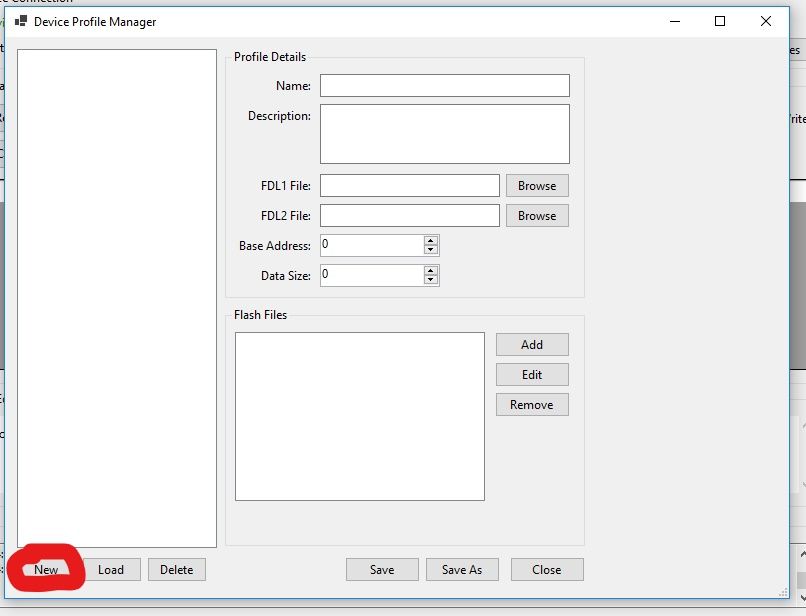Screen dimensions: 806x616
Task: Click the Device Profile Manager window icon
Action: (x=20, y=21)
